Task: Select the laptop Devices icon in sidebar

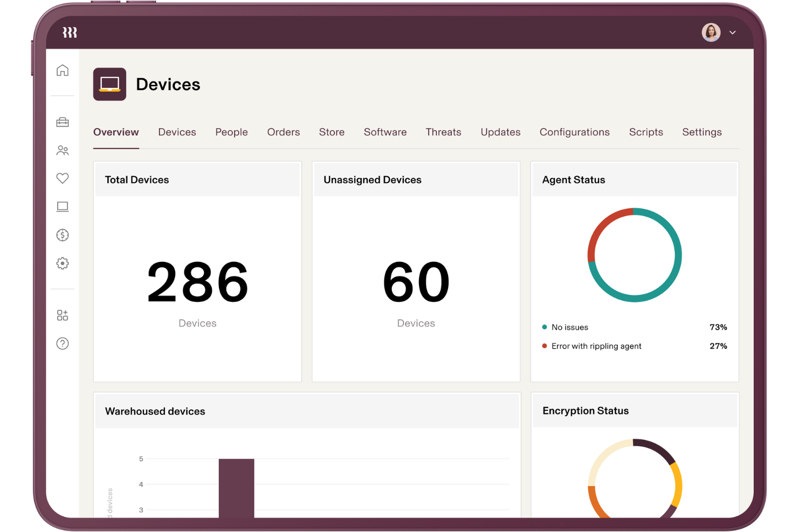Action: (x=63, y=206)
